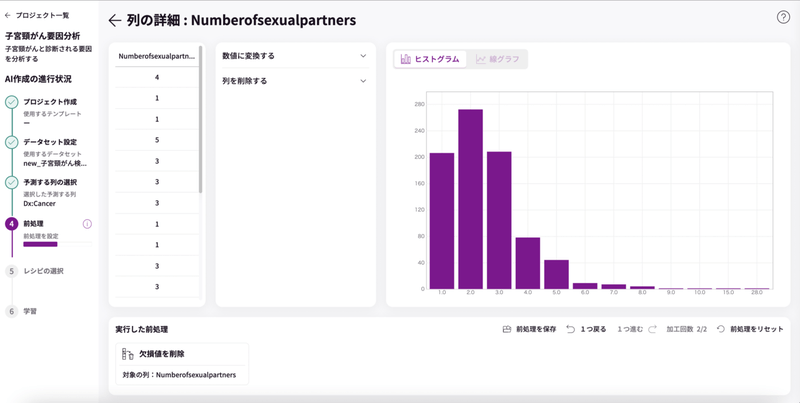Viewport: 800px width, 403px height.
Task: Select プロジェクト作成 step label
Action: pyautogui.click(x=50, y=102)
